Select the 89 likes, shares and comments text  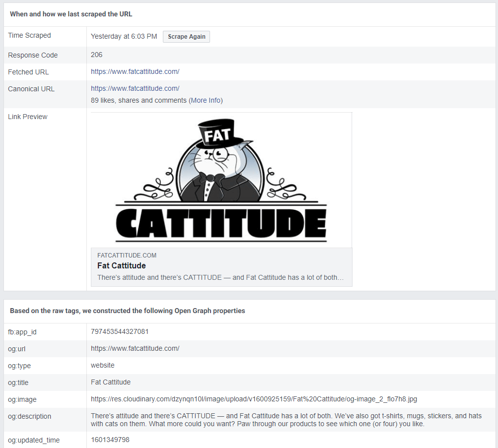139,100
